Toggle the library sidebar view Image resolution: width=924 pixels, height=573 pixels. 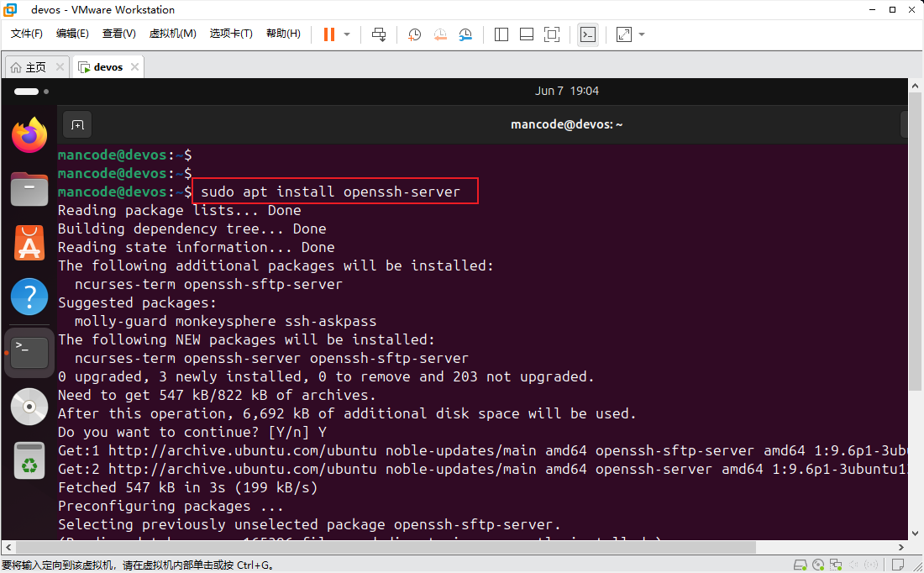tap(501, 34)
